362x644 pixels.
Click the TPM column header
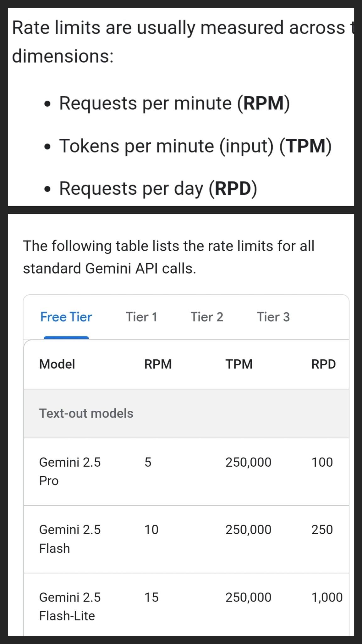(239, 364)
